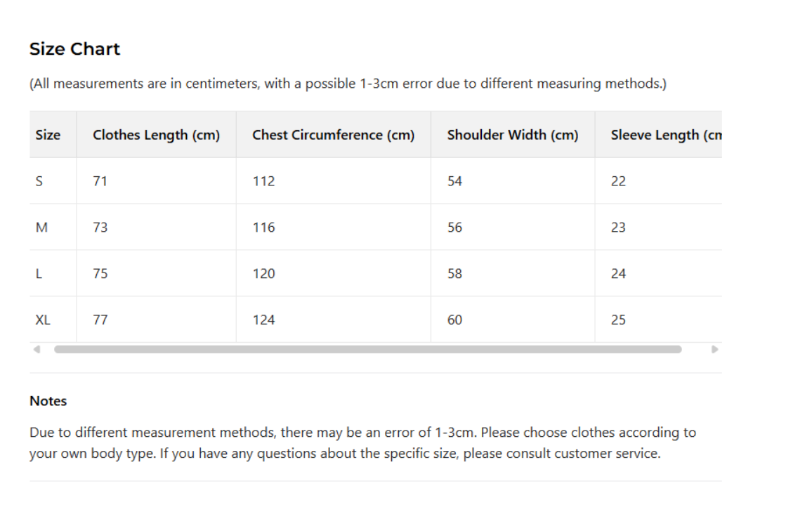Select the shoulder width value 58
Image resolution: width=812 pixels, height=512 pixels.
(454, 274)
